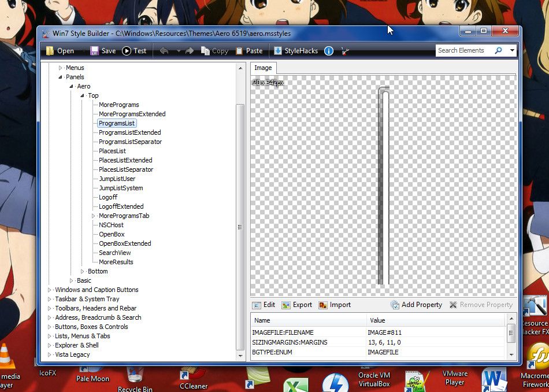Select the ProgramsList tree item
This screenshot has width=549, height=392.
click(117, 123)
